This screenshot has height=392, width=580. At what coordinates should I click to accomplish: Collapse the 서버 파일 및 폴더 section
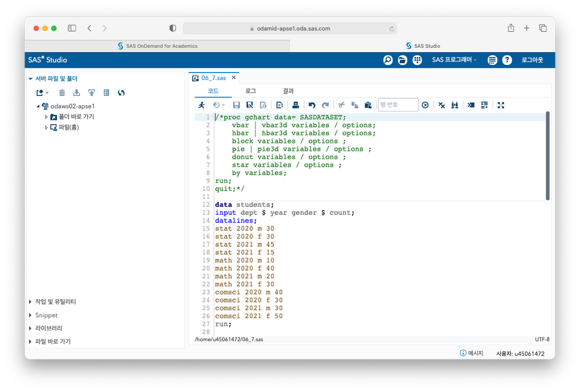click(x=31, y=78)
